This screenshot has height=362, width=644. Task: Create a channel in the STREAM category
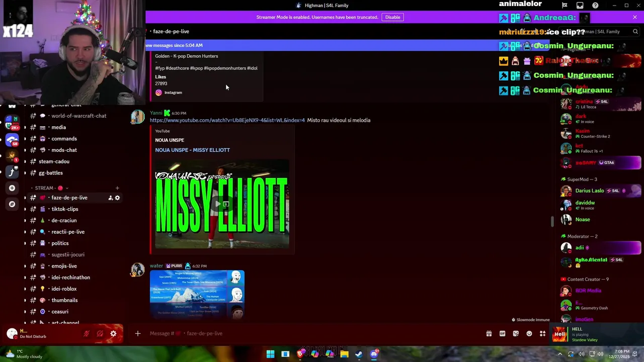click(x=117, y=188)
